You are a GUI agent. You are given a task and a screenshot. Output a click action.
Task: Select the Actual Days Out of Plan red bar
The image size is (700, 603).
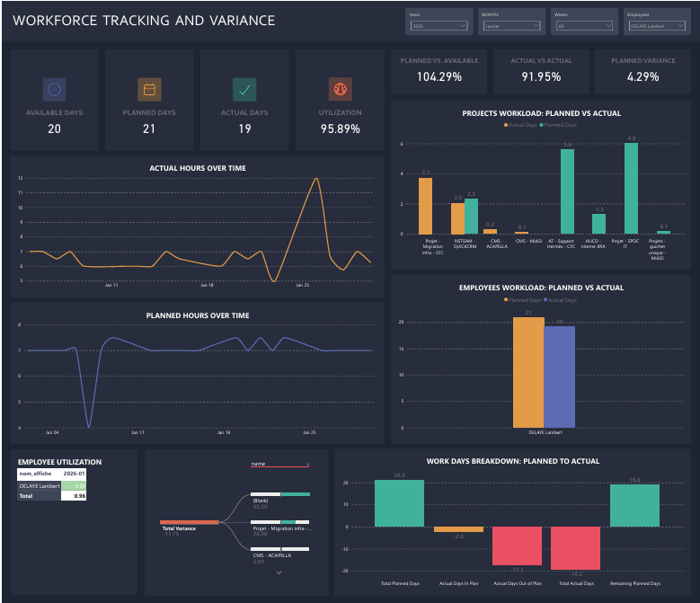[517, 545]
